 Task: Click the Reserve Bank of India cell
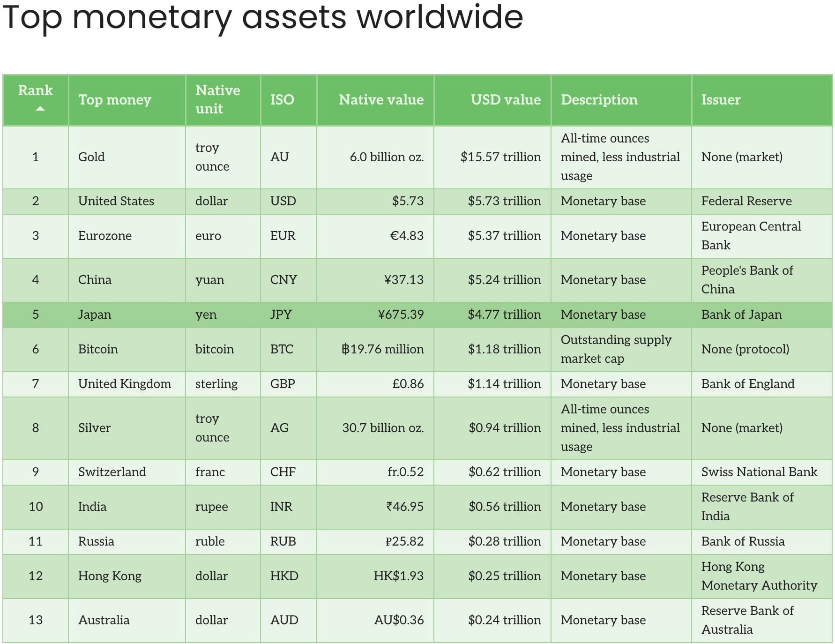pos(762,507)
